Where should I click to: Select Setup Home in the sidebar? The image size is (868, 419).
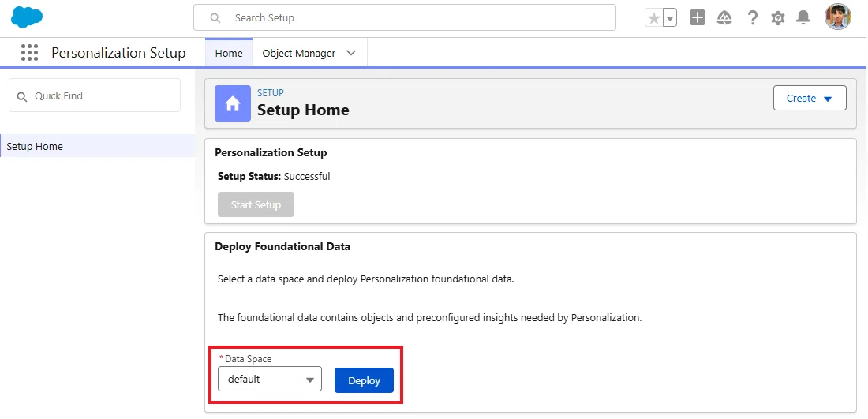[97, 146]
